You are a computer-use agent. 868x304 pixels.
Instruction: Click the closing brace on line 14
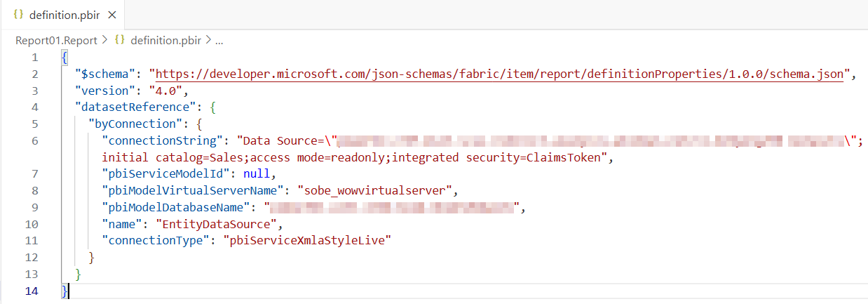tap(65, 291)
